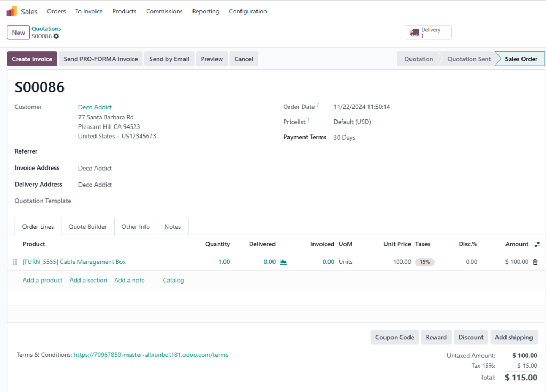Open the Sales app logo icon
Screen dimensions: 546x392
coord(12,12)
